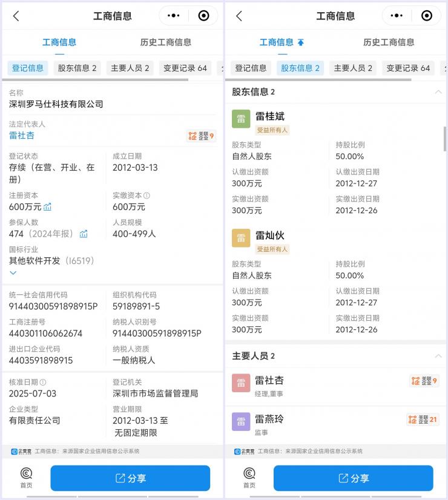
Task: Select credit code under 统一社会信用代码
Action: (x=53, y=306)
